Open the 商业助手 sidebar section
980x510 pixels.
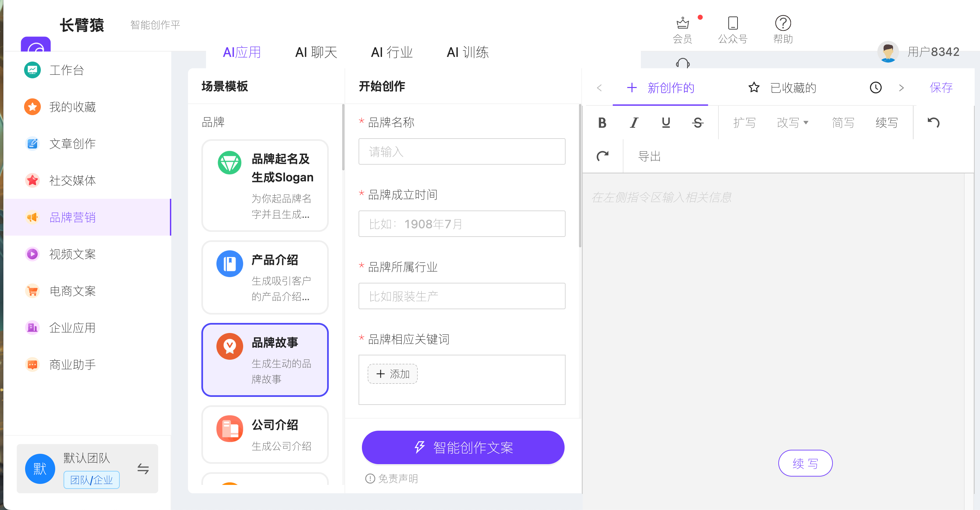[72, 364]
